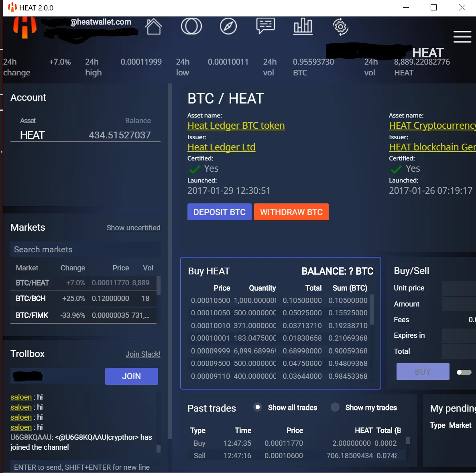Open the Join Slack! link
This screenshot has height=473, width=476.
pos(143,354)
